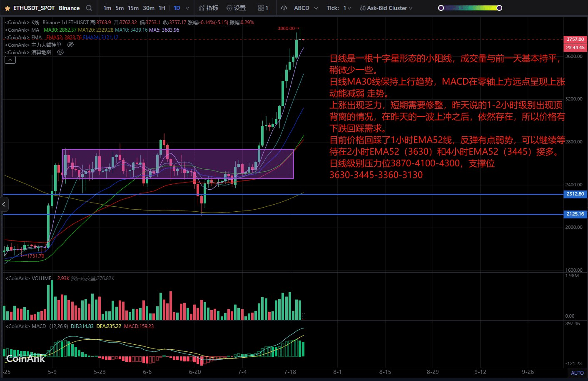Image resolution: width=588 pixels, height=381 pixels.
Task: Click the red annotation text about 日线
Action: point(447,117)
